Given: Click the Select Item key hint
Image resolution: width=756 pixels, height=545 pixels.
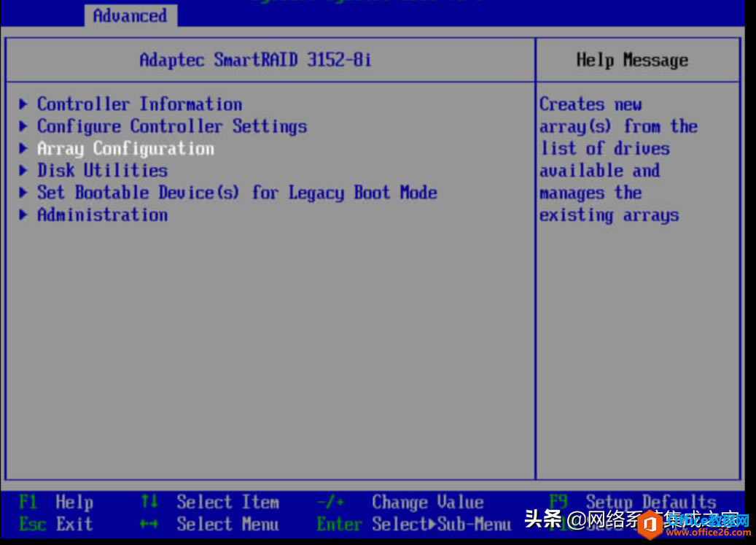Looking at the screenshot, I should tap(210, 502).
